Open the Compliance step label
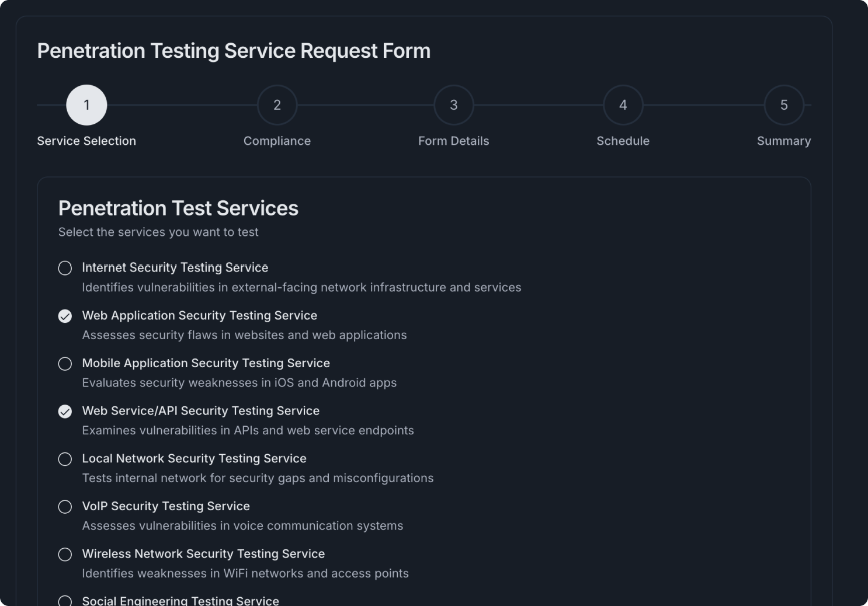Screen dimensions: 868x606 point(277,141)
